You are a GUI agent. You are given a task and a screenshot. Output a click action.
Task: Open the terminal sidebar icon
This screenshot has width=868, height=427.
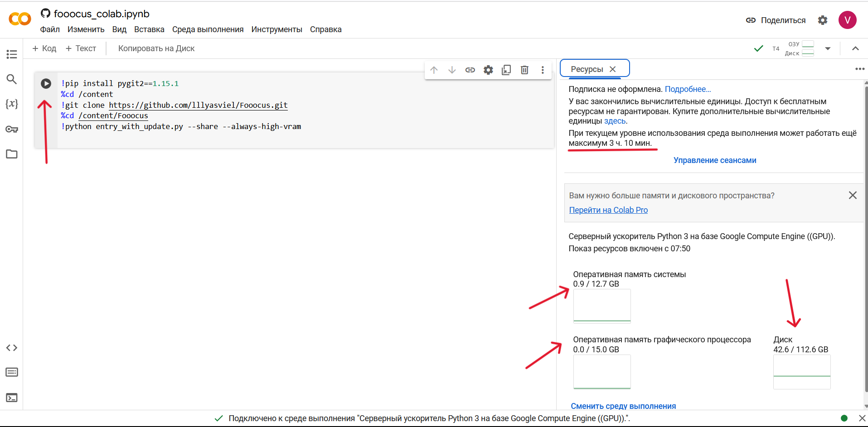(12, 398)
